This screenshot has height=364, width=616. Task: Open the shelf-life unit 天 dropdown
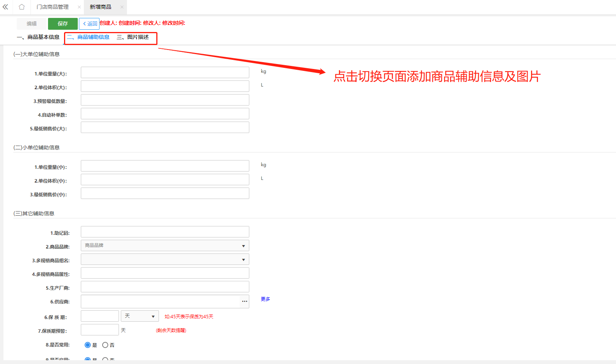pyautogui.click(x=140, y=316)
